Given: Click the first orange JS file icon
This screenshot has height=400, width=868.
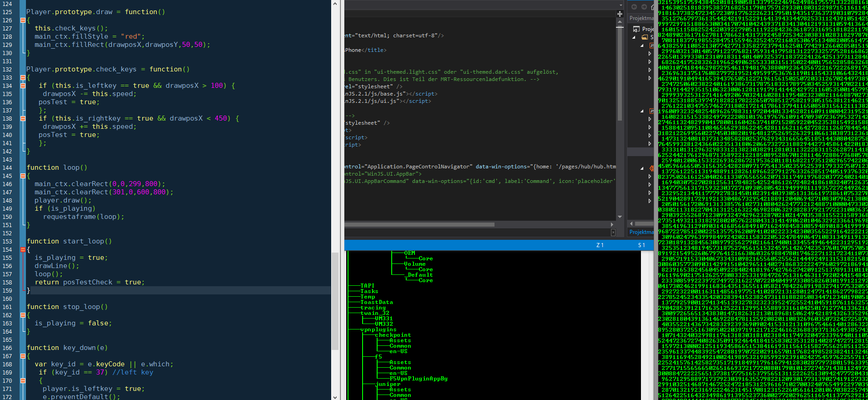Looking at the screenshot, I should click(x=651, y=46).
